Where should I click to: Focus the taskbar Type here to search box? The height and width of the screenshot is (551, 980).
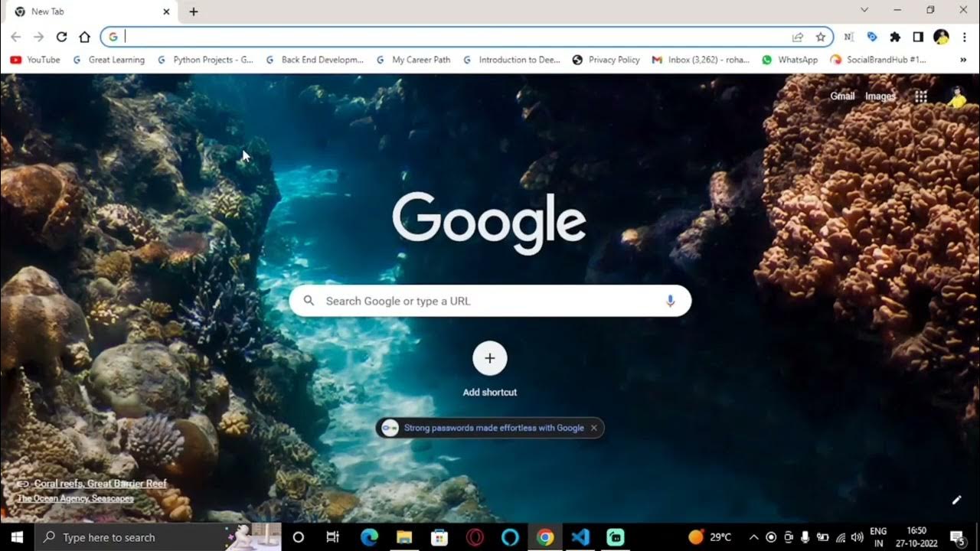(158, 537)
